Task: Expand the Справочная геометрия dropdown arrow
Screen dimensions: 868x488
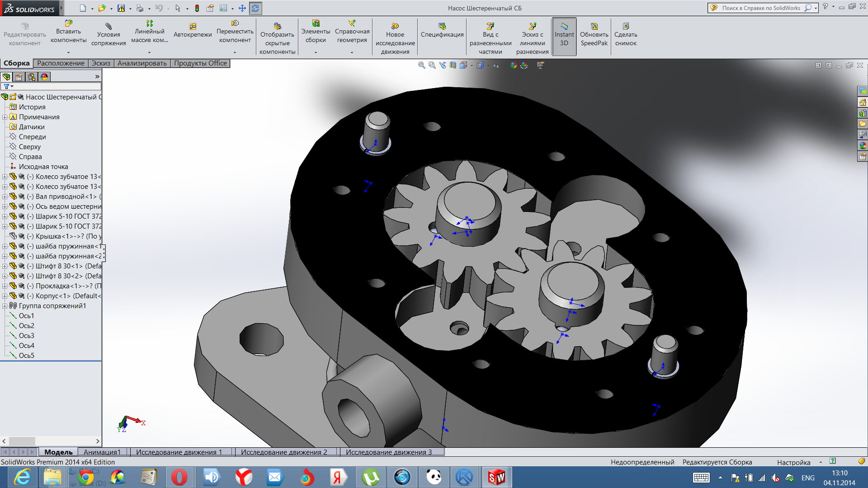Action: (x=352, y=52)
